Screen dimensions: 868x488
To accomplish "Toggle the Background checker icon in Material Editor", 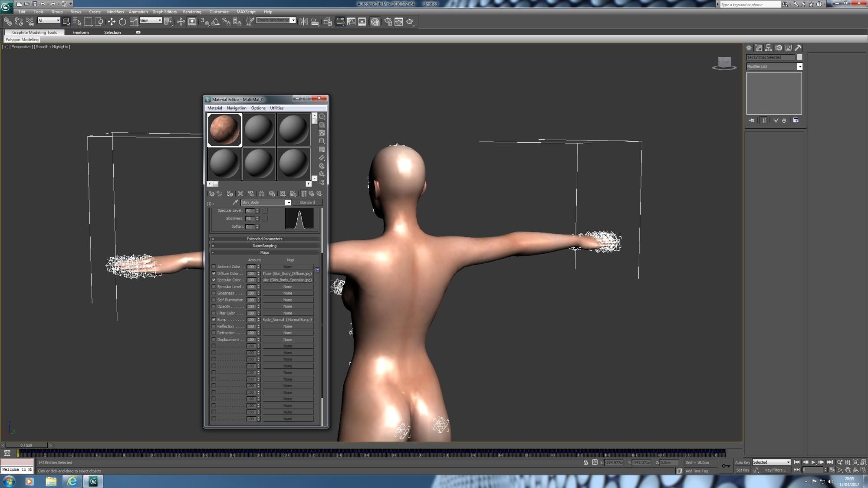I will [322, 133].
